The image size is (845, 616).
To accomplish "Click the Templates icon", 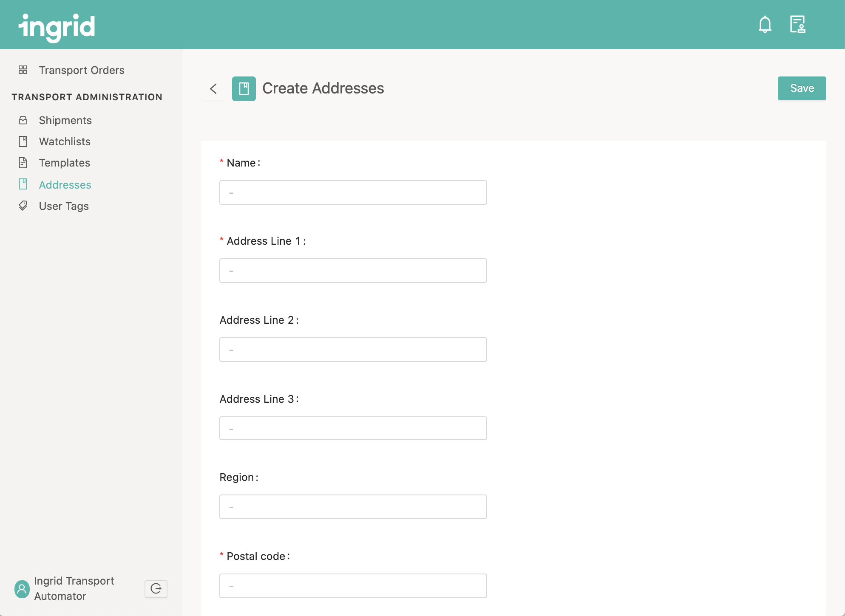I will [x=22, y=163].
